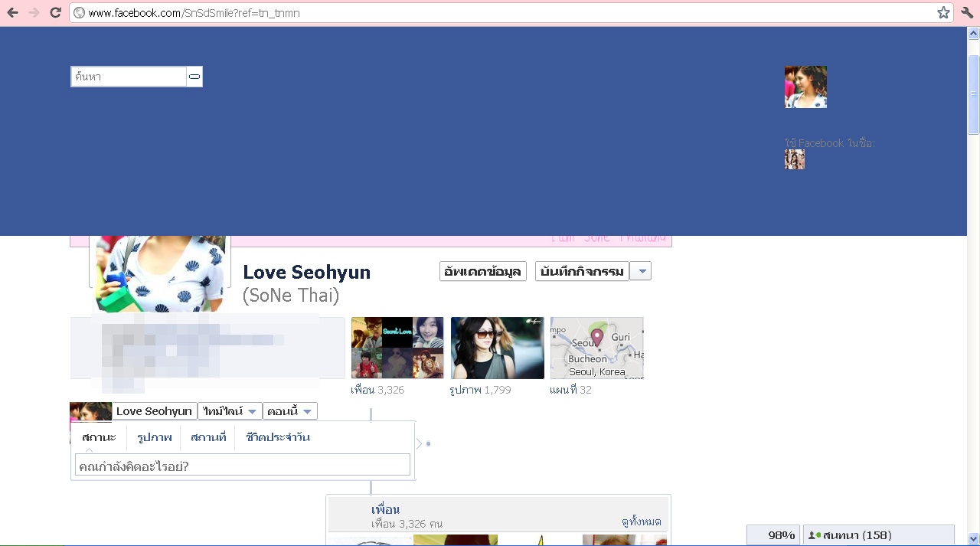Click the page scrollbar down arrow

[x=973, y=538]
